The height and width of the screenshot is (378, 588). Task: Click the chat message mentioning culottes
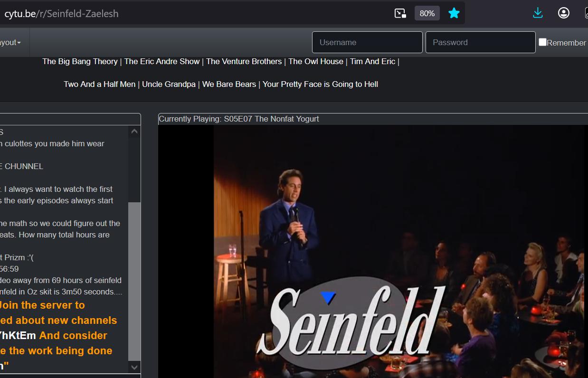pyautogui.click(x=52, y=143)
